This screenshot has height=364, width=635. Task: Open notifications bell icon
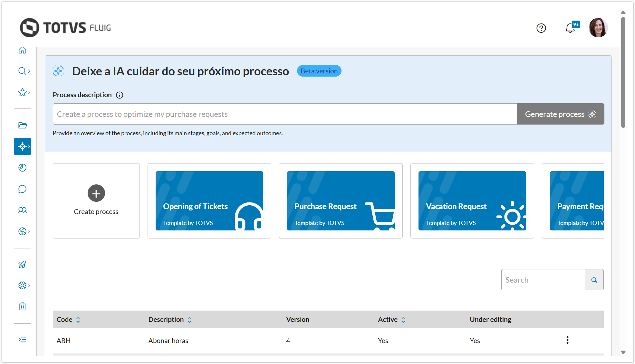(x=570, y=28)
